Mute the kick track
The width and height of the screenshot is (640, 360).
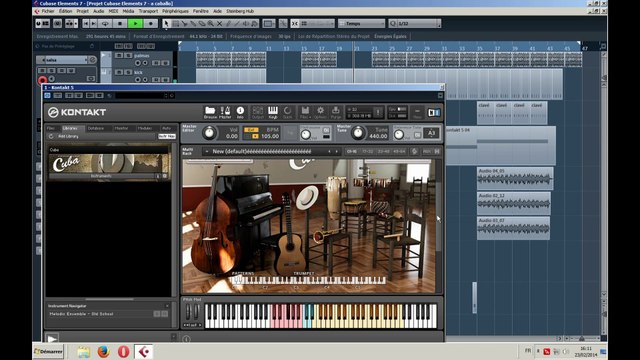click(119, 72)
